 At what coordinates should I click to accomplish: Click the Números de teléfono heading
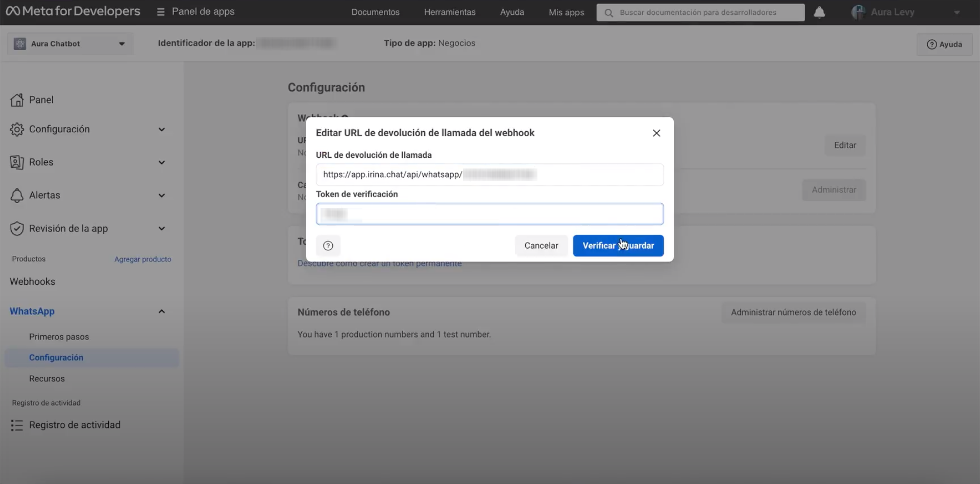(344, 312)
